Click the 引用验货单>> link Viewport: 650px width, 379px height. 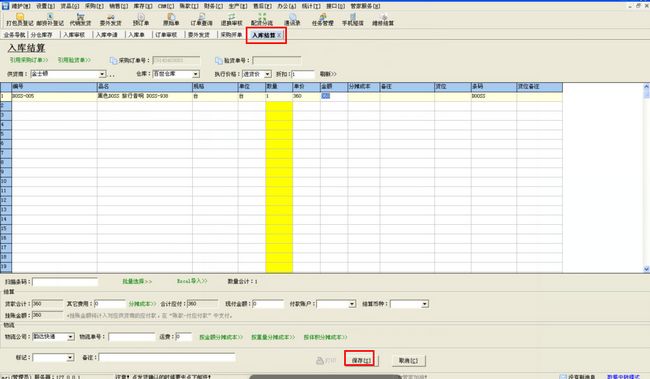coord(74,60)
